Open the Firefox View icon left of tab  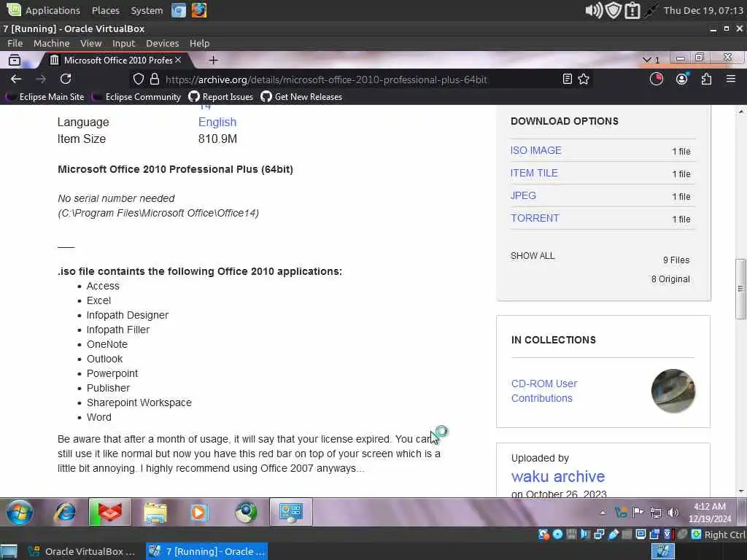point(15,60)
